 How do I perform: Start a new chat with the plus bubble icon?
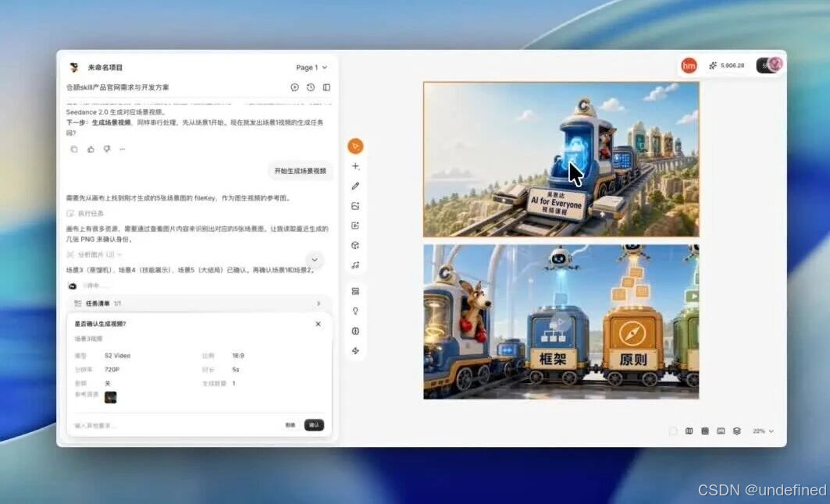pos(295,87)
